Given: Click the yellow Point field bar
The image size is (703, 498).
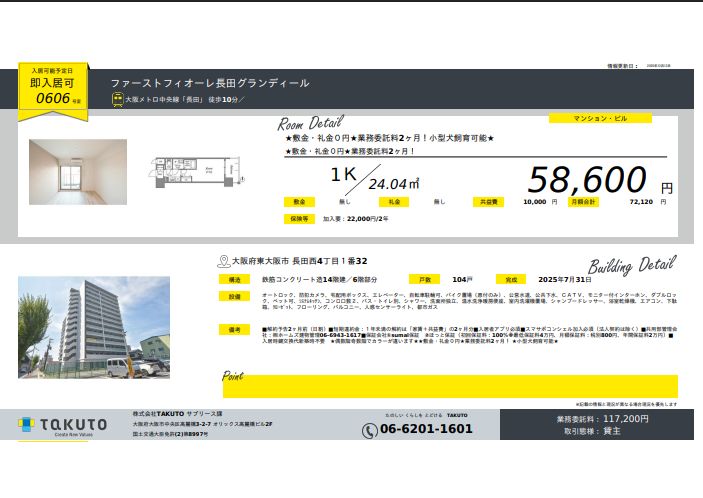Looking at the screenshot, I should [x=449, y=386].
